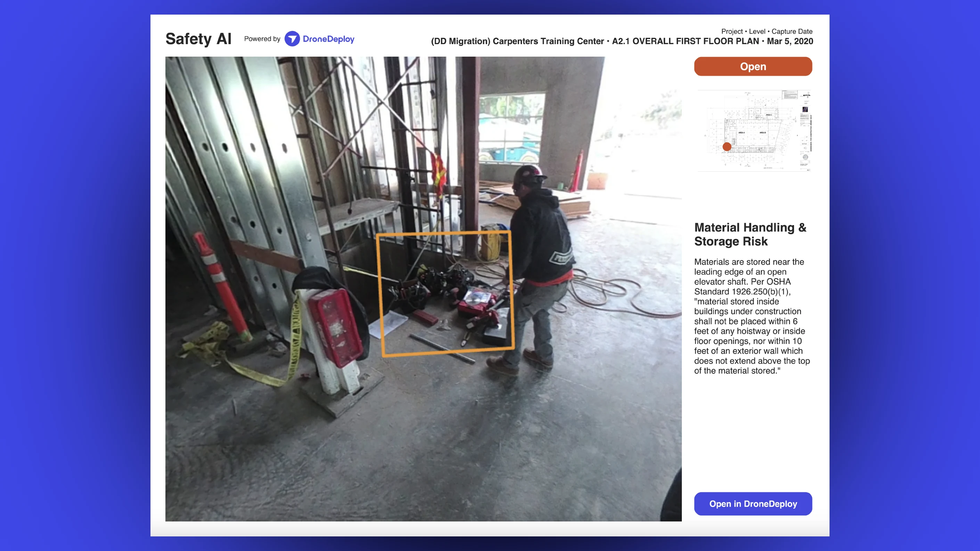Image resolution: width=980 pixels, height=551 pixels.
Task: Click the orange location marker on floor plan
Action: click(x=727, y=146)
